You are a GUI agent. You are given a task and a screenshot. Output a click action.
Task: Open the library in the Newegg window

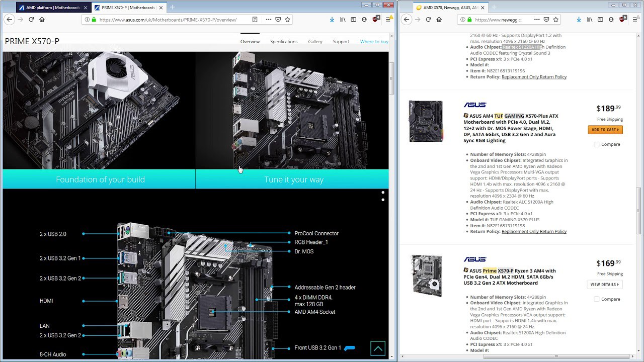click(x=590, y=19)
